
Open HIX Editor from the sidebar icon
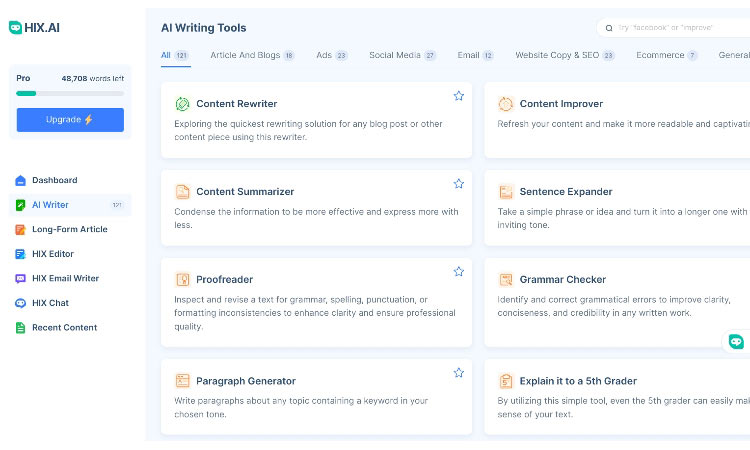[20, 254]
